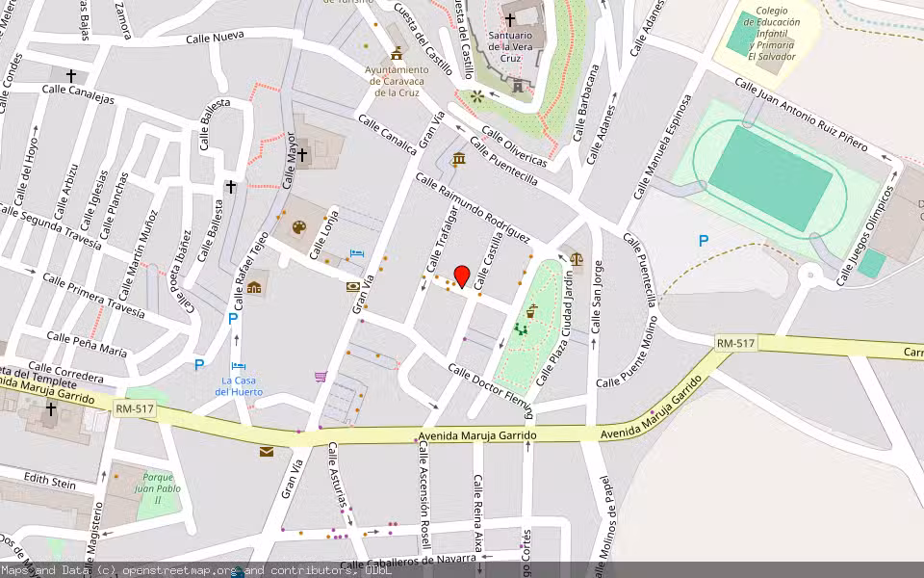This screenshot has height=578, width=924.
Task: Click the Calle Plaza Ciudad Jardín label
Action: pos(554,328)
